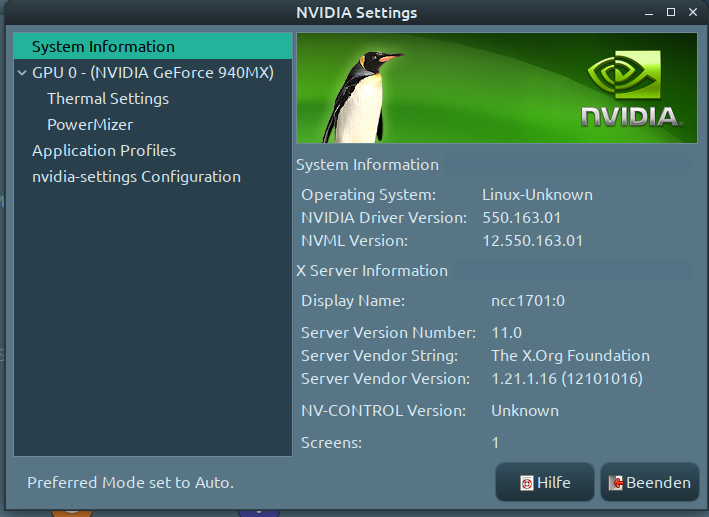This screenshot has width=709, height=517.
Task: Click the X Server Information heading
Action: click(x=372, y=270)
